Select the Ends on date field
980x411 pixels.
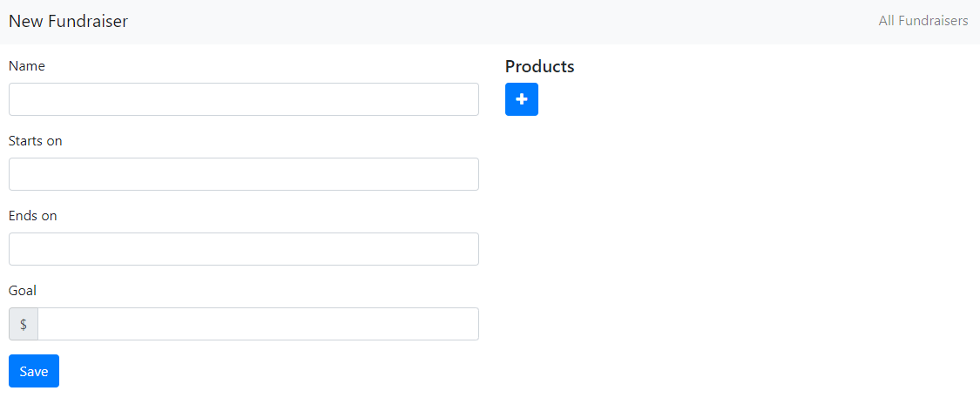click(244, 249)
